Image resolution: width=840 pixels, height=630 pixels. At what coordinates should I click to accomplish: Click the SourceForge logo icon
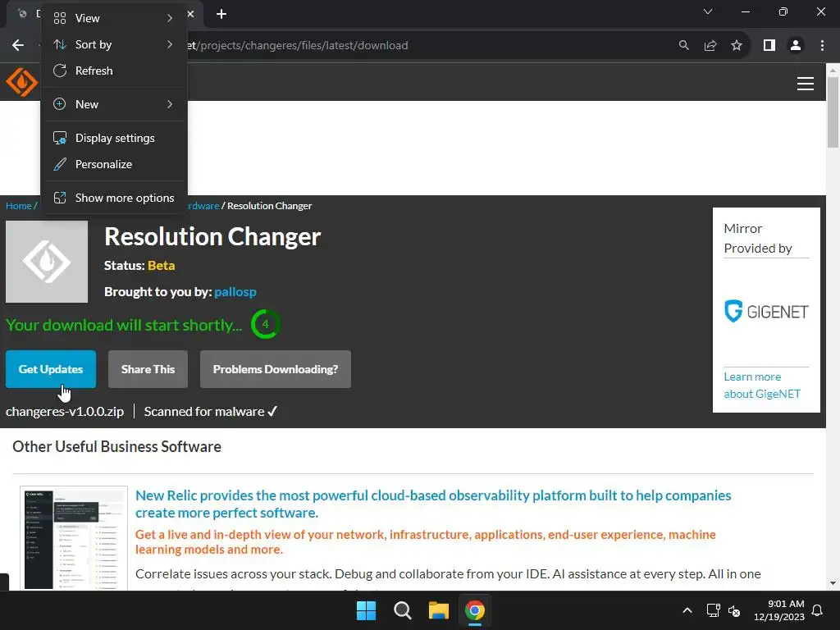pyautogui.click(x=21, y=83)
